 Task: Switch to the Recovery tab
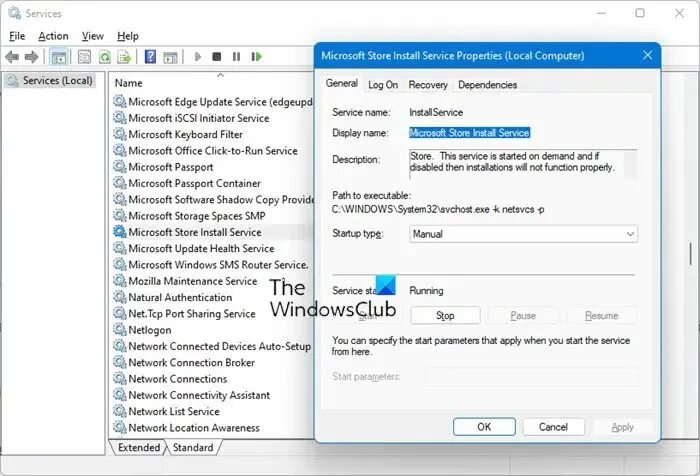pyautogui.click(x=428, y=85)
